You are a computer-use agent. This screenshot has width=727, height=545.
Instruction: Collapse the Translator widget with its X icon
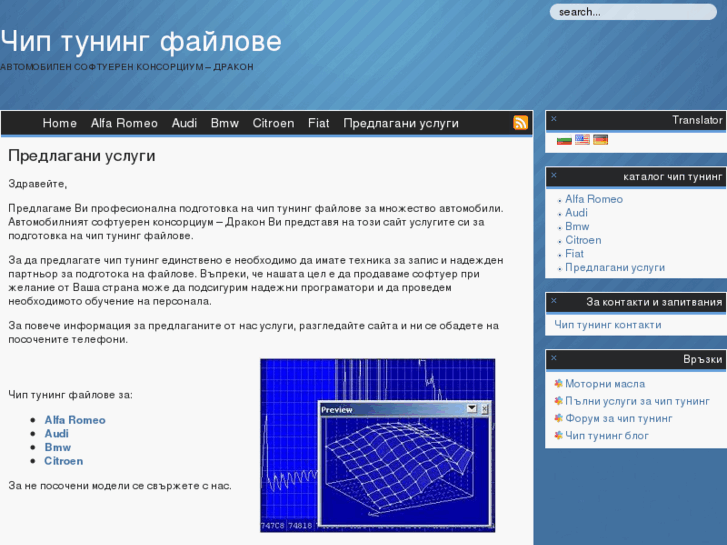coord(554,119)
